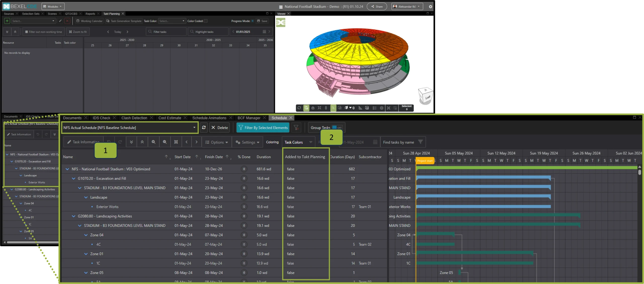Click the next arrow in Schedule toolbar
644x284 pixels.
196,142
